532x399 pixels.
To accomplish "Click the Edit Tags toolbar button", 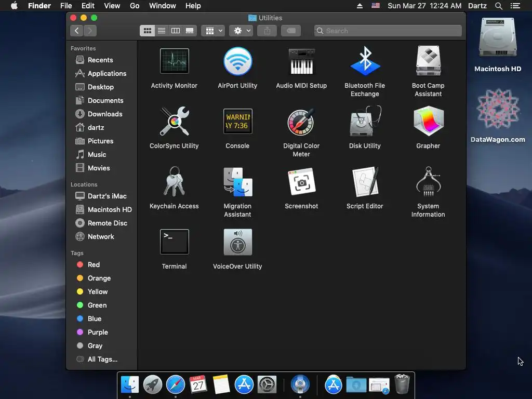I will pos(291,31).
